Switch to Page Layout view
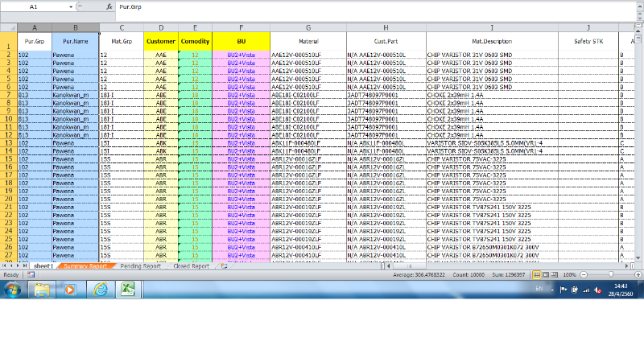 (547, 274)
